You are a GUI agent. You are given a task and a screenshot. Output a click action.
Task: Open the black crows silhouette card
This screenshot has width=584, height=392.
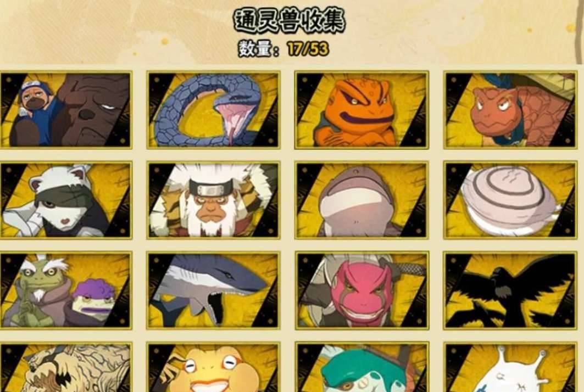point(510,290)
